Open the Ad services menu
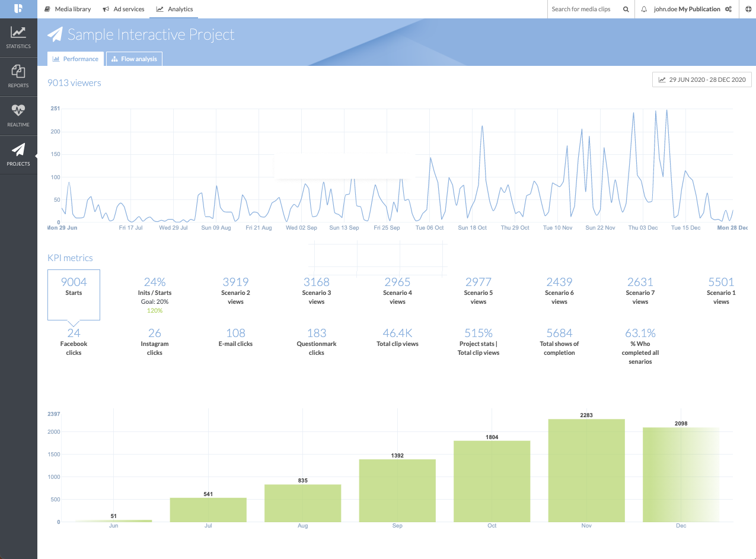This screenshot has width=756, height=559. coord(123,9)
